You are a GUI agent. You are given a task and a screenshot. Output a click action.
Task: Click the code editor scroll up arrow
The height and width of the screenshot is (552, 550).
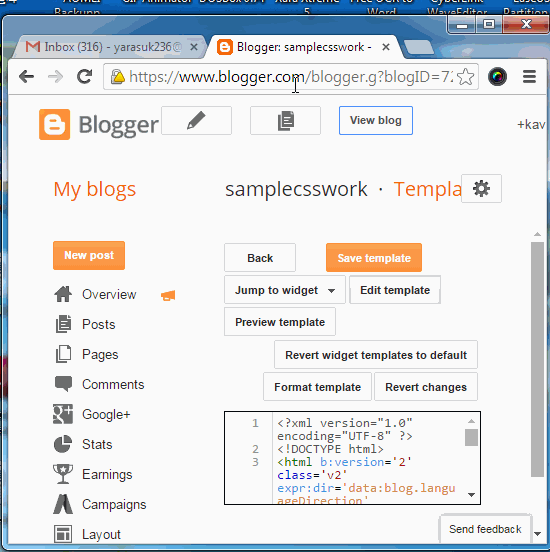click(x=471, y=421)
